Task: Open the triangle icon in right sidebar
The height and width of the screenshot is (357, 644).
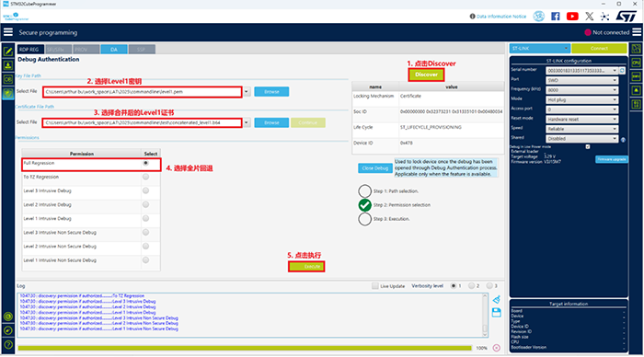Action: coord(637,90)
